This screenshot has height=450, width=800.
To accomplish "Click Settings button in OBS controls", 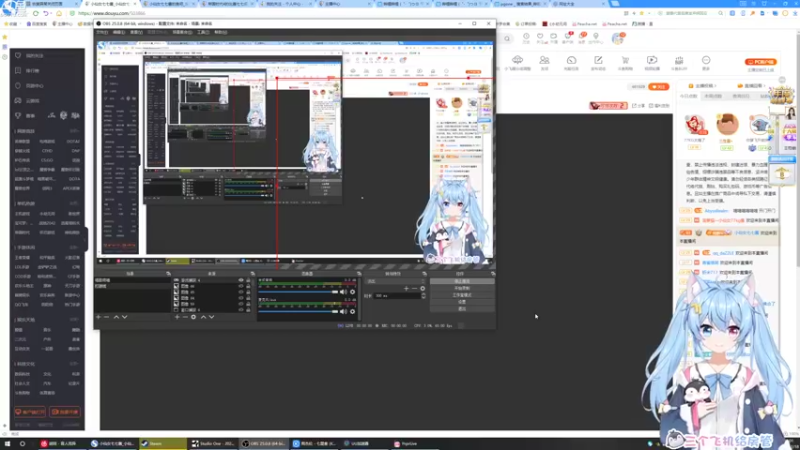I will (x=462, y=302).
